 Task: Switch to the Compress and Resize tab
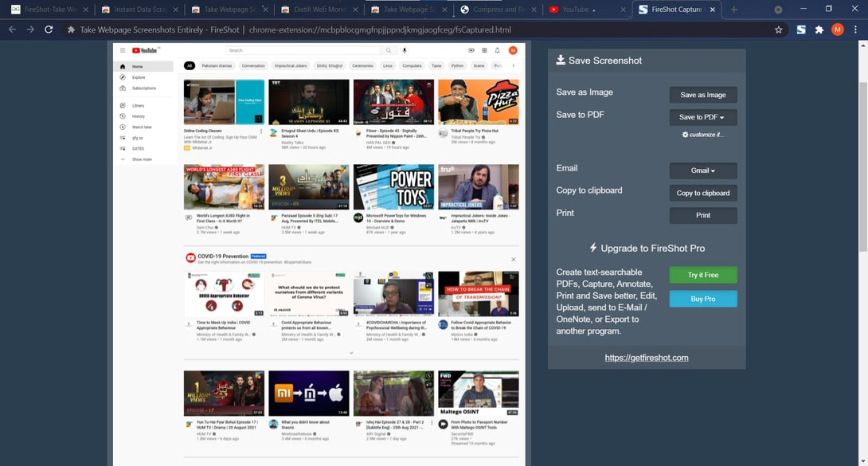click(499, 10)
